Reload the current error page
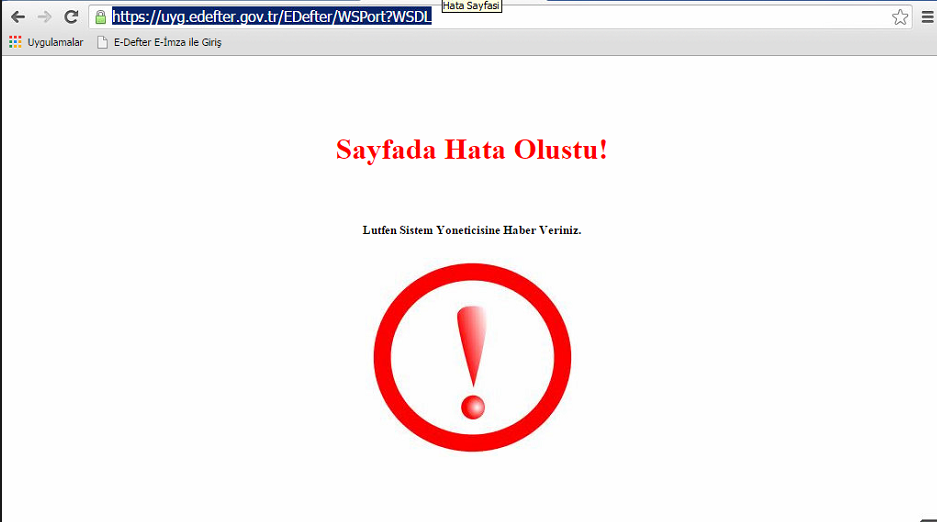Screen dimensions: 937x522 point(71,17)
